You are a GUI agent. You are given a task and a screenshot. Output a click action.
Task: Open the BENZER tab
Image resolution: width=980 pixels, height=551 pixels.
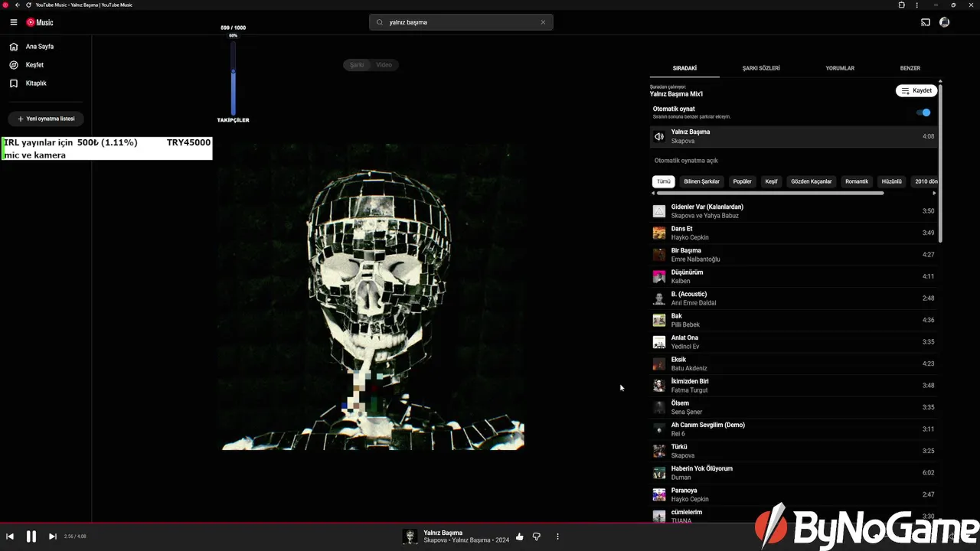pos(910,68)
